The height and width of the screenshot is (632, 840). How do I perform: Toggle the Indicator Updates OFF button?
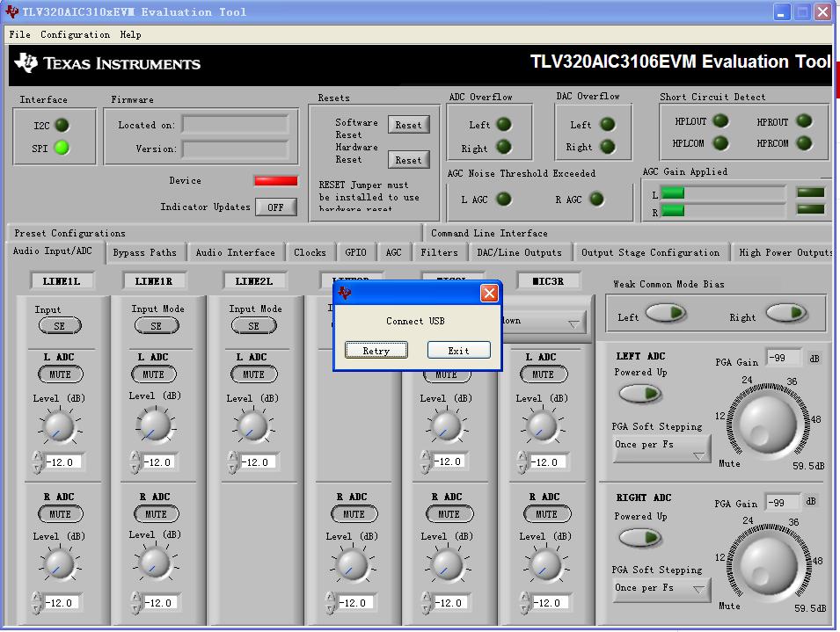(x=275, y=207)
